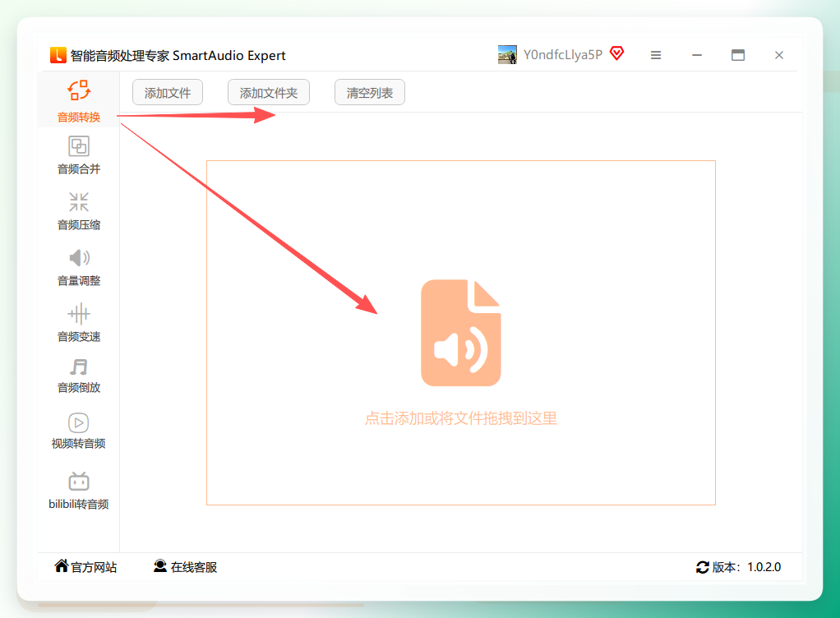Image resolution: width=840 pixels, height=618 pixels.
Task: Minimize the SmartAudio Expert window
Action: [x=697, y=55]
